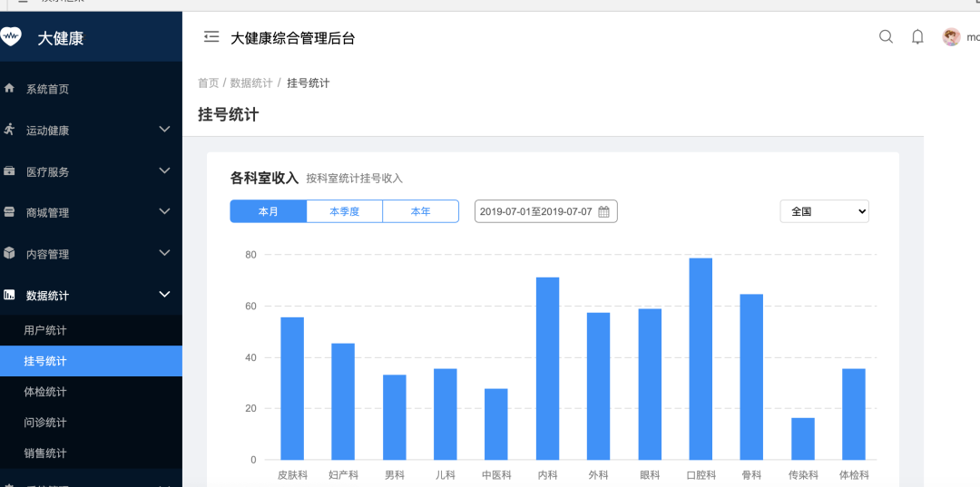Open search via the magnifier icon
The image size is (980, 487).
(886, 37)
